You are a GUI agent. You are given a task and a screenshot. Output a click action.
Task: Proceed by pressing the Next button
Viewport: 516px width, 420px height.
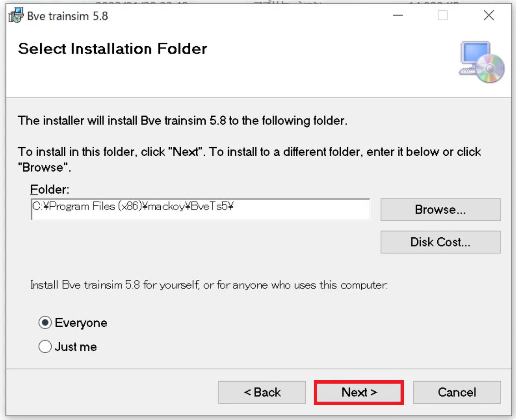point(359,392)
